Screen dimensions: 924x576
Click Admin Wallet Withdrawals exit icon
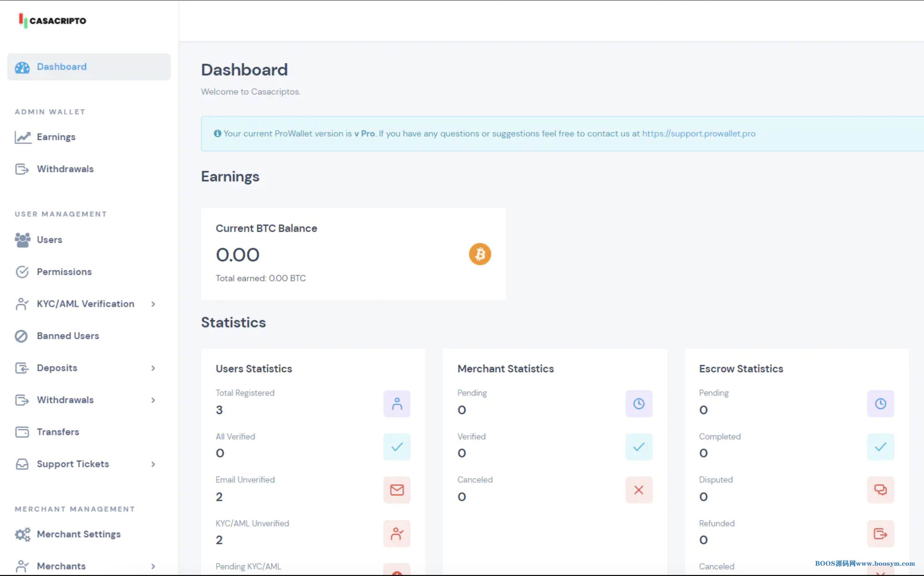(22, 169)
